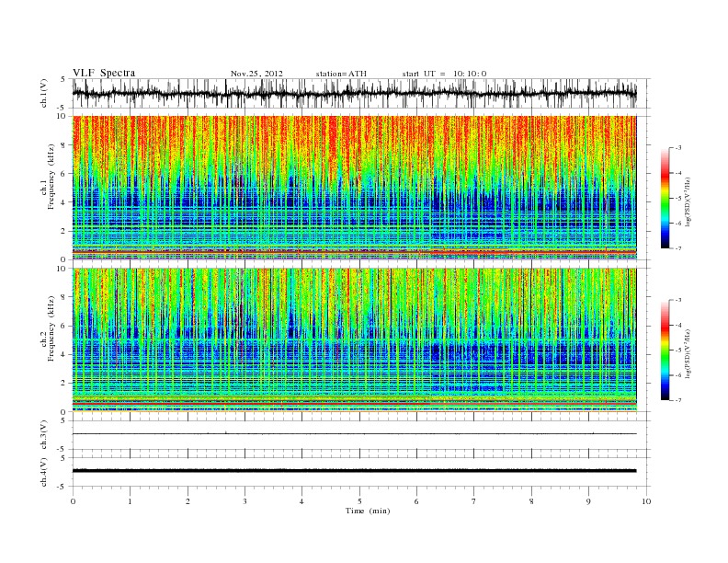Click the "ch.1(V)" axis label at the top
The width and height of the screenshot is (728, 563).
44,94
